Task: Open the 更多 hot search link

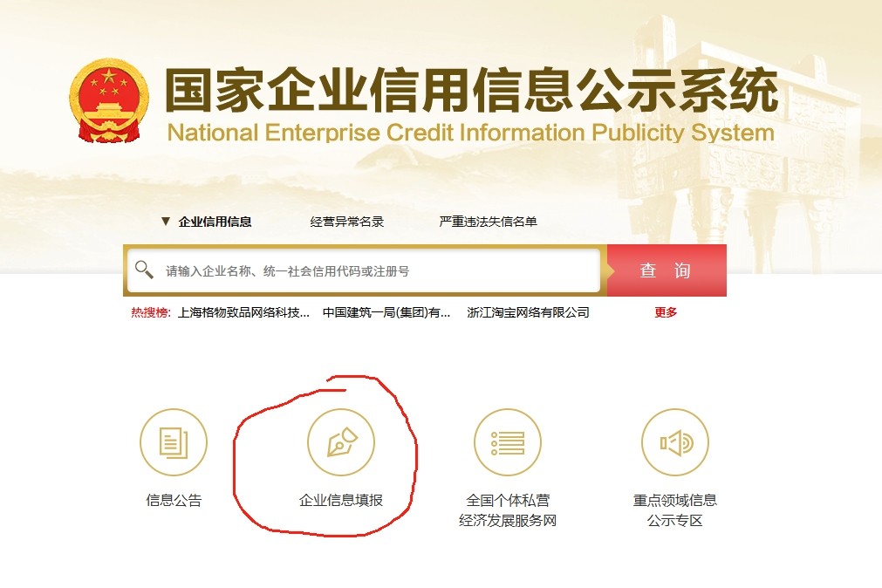Action: click(x=666, y=312)
